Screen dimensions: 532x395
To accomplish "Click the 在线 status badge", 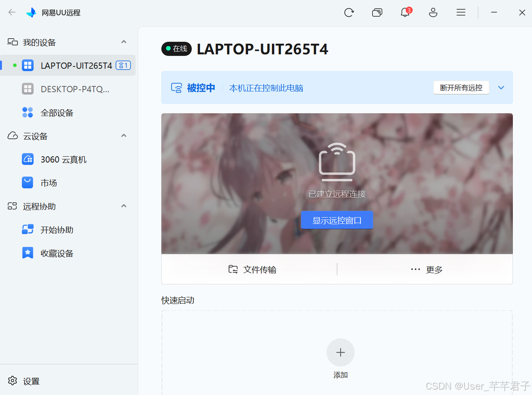I will tap(177, 49).
